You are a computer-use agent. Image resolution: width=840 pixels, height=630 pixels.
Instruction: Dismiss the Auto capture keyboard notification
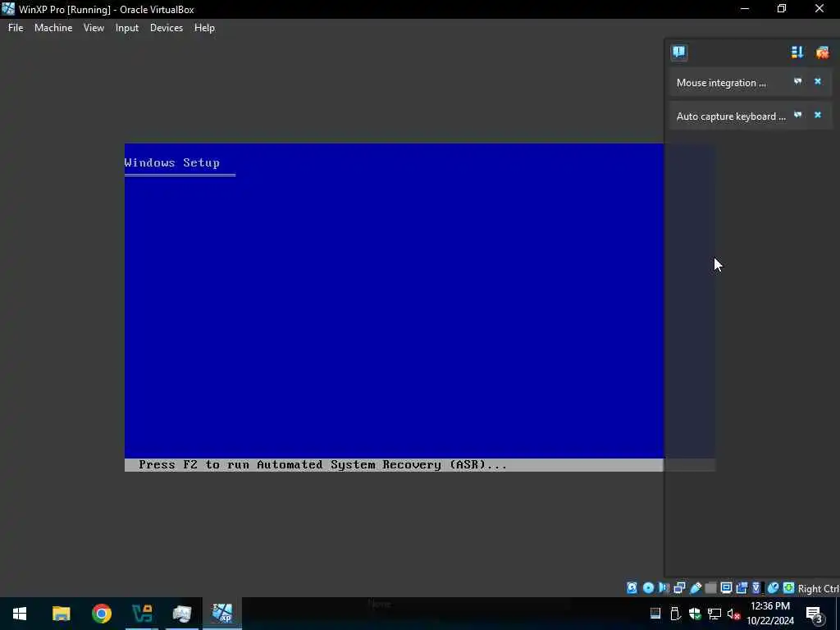[818, 115]
